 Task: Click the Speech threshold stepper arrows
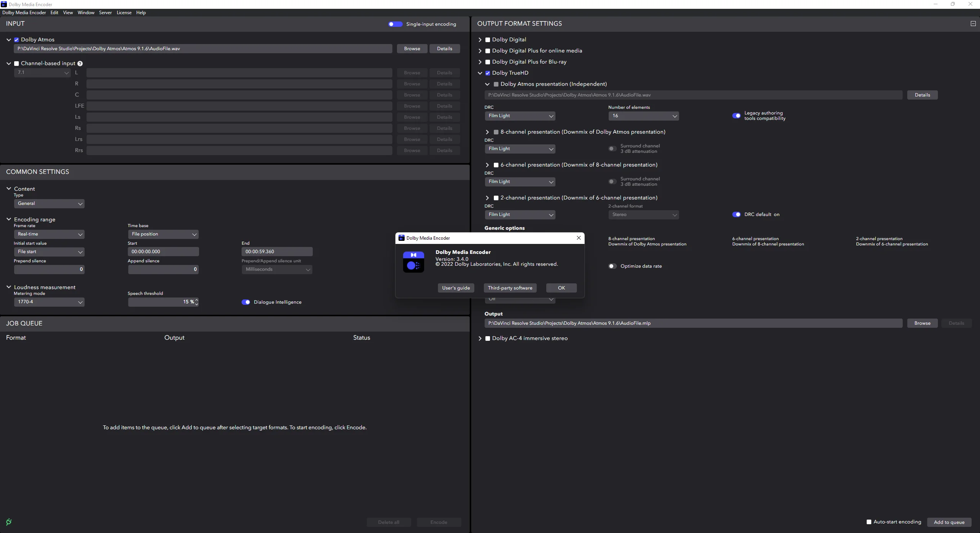pyautogui.click(x=197, y=302)
